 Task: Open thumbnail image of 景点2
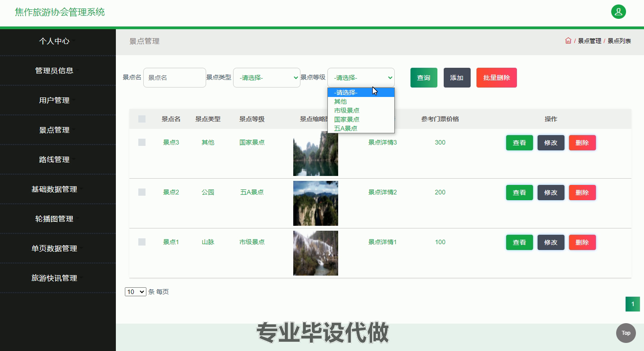[316, 203]
